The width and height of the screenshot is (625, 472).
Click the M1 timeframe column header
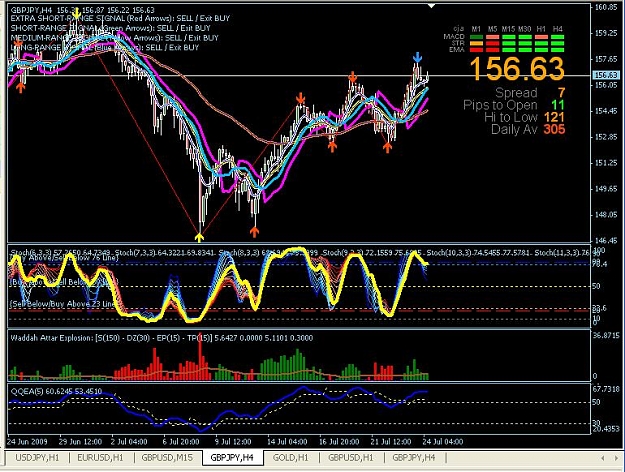tap(476, 29)
